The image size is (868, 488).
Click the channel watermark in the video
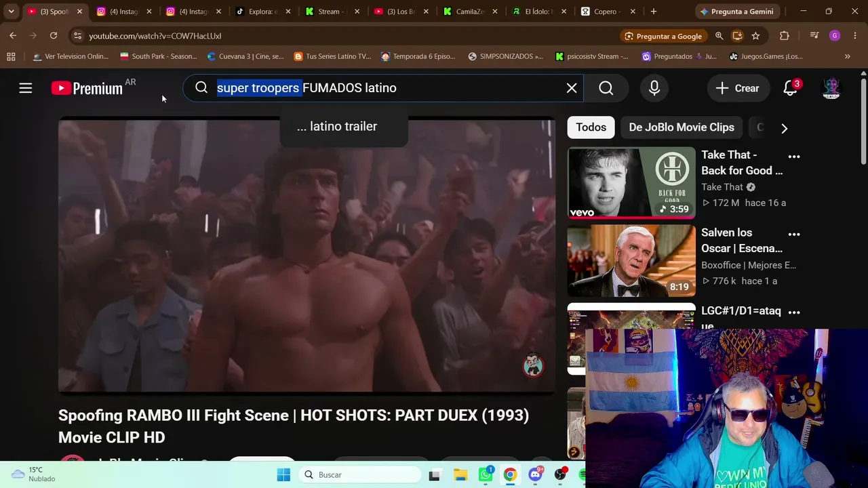point(534,366)
